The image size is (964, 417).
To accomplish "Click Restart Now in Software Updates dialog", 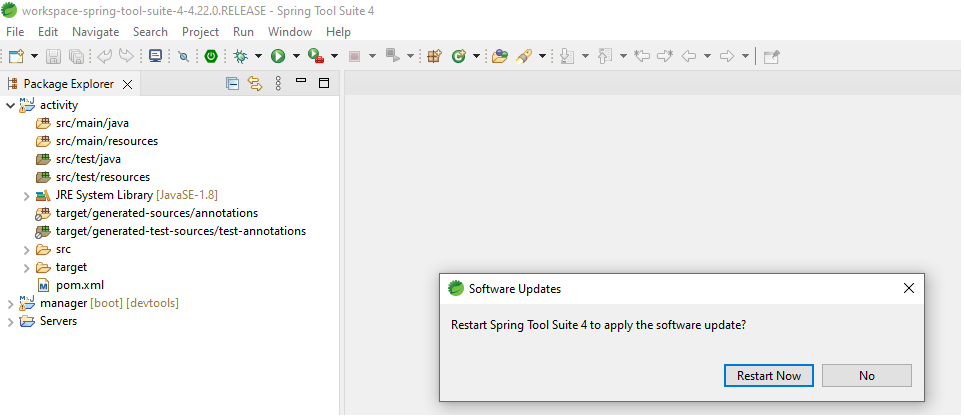I will click(768, 376).
